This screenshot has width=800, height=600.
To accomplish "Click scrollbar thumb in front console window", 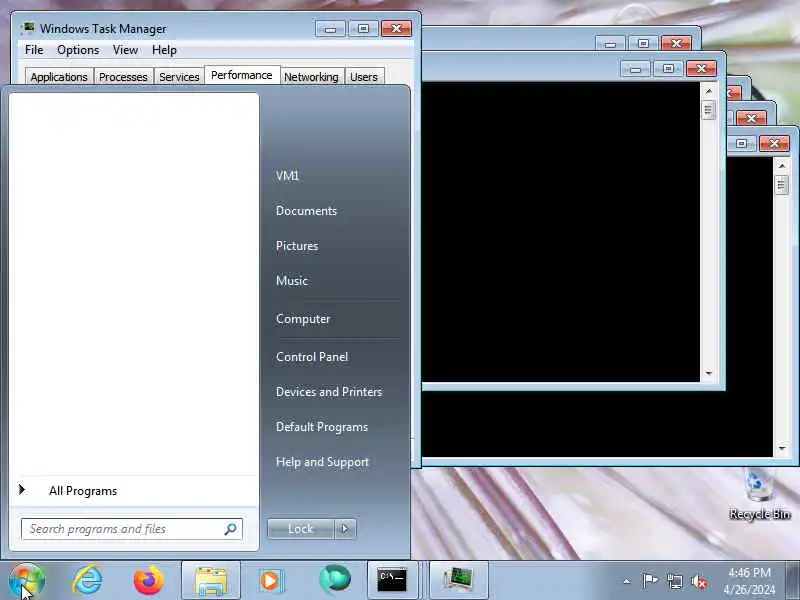I will (x=709, y=110).
